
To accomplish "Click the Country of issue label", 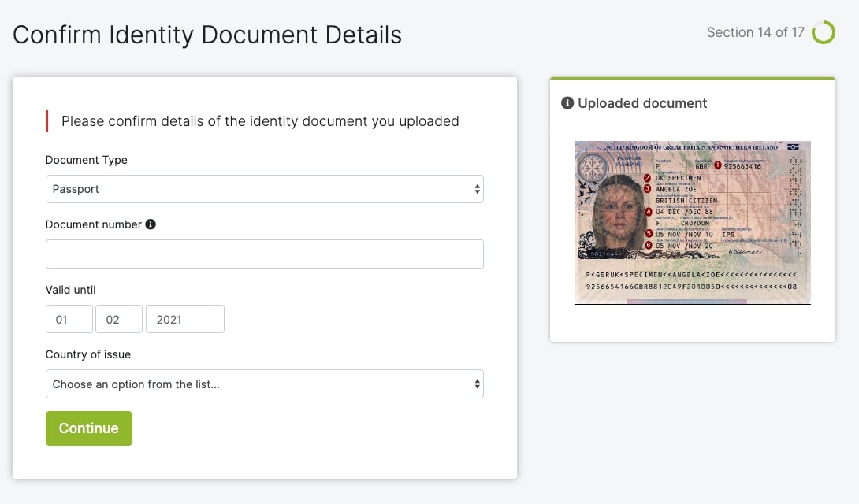I will 87,354.
